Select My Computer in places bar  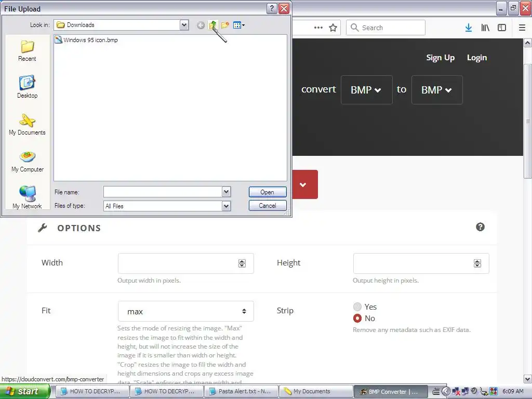[x=27, y=162]
